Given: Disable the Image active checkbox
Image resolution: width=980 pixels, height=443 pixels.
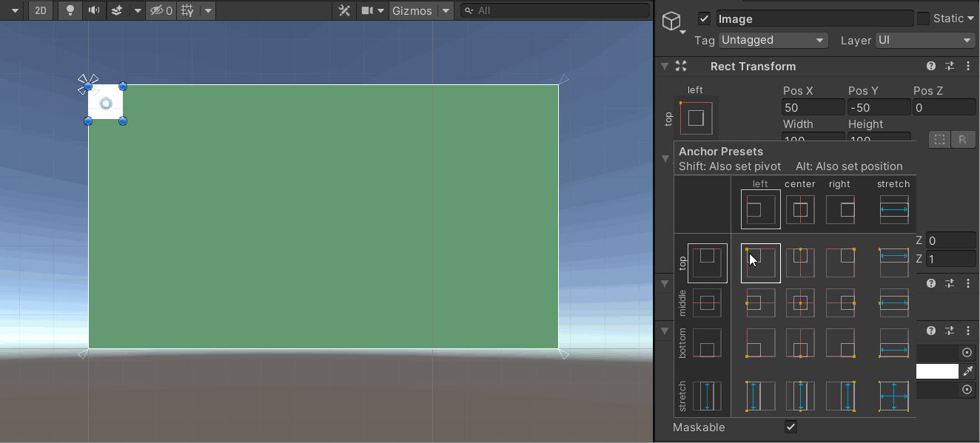Looking at the screenshot, I should (704, 18).
